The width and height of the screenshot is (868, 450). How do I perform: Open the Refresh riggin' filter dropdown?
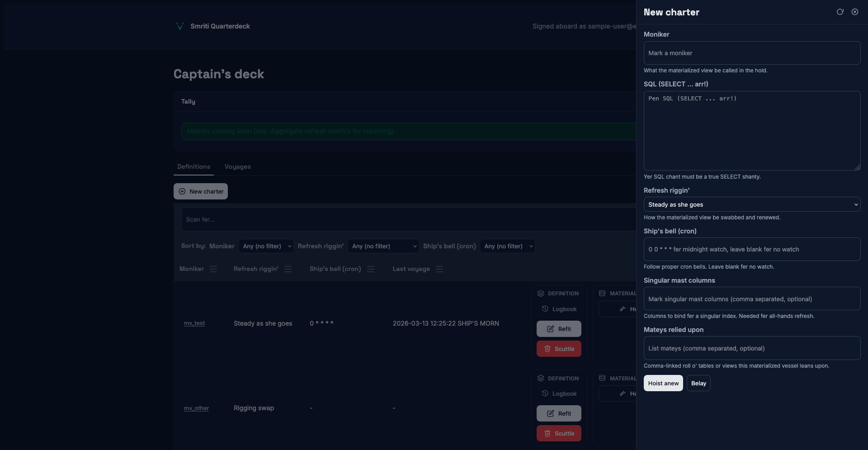(x=383, y=246)
